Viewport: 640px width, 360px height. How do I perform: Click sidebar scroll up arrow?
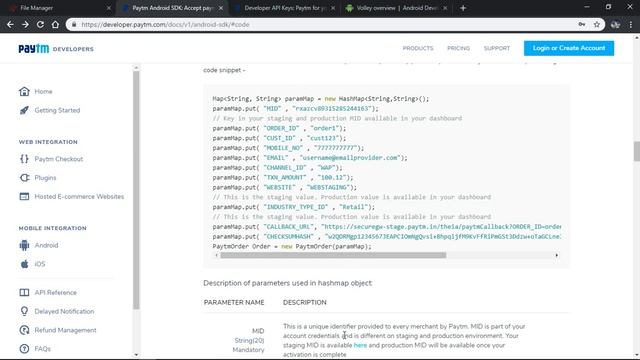pos(136,68)
